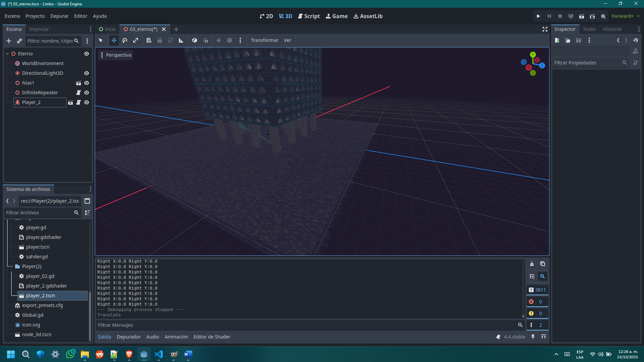Click the green Y axis on the view gizmo
644x362 pixels.
[533, 54]
